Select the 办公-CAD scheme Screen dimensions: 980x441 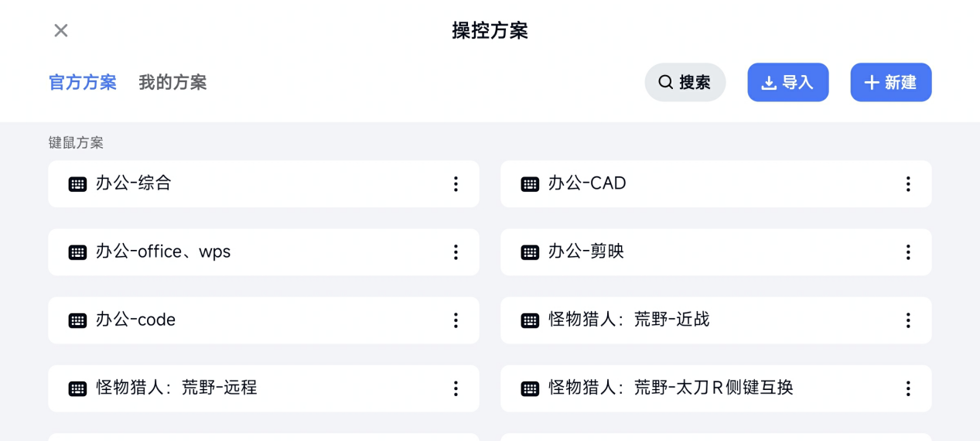tap(696, 184)
